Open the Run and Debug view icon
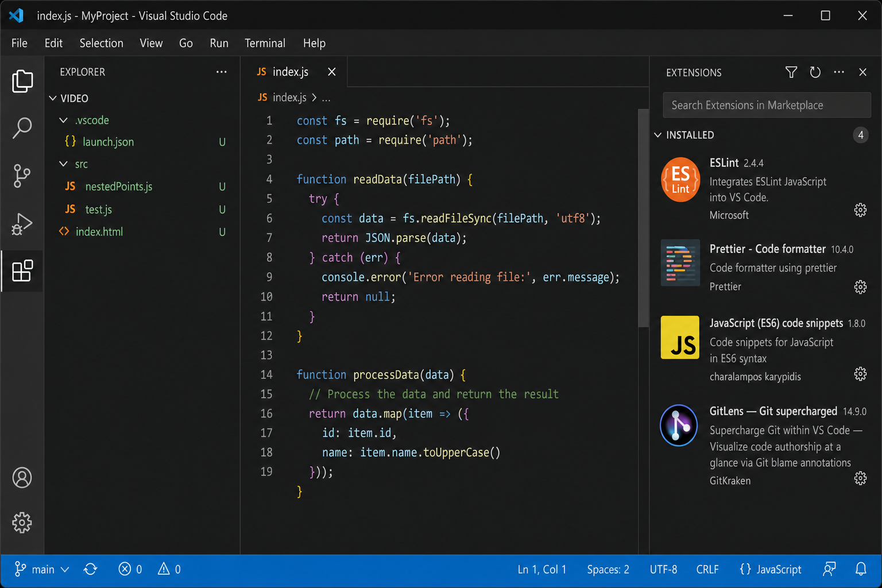882x588 pixels. point(22,224)
